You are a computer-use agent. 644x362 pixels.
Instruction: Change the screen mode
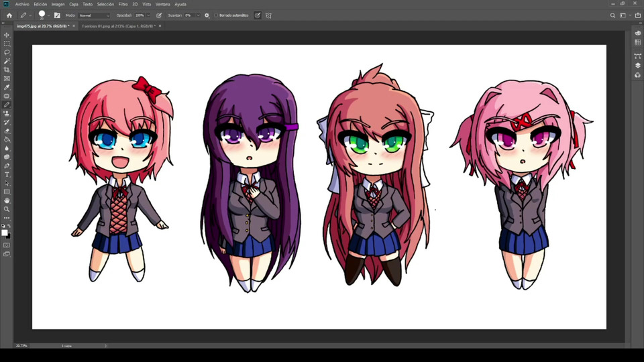click(x=7, y=254)
